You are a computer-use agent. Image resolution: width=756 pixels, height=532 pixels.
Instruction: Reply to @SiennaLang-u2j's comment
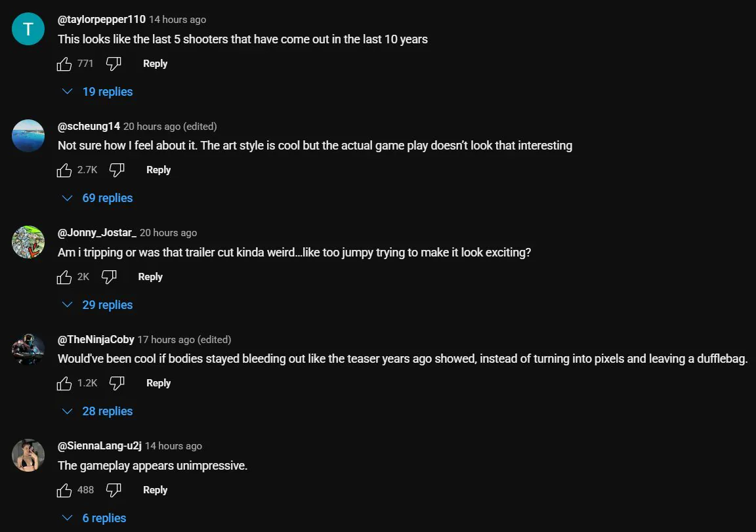pyautogui.click(x=155, y=490)
